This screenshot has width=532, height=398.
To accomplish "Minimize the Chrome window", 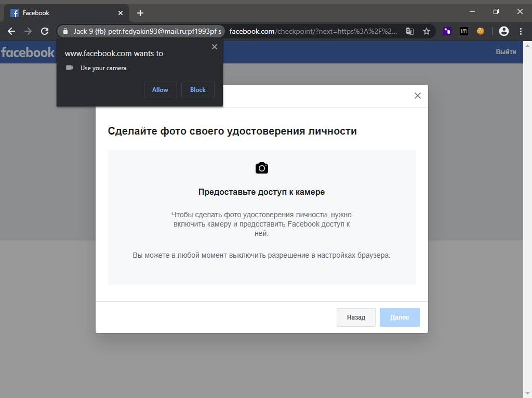I will click(472, 11).
